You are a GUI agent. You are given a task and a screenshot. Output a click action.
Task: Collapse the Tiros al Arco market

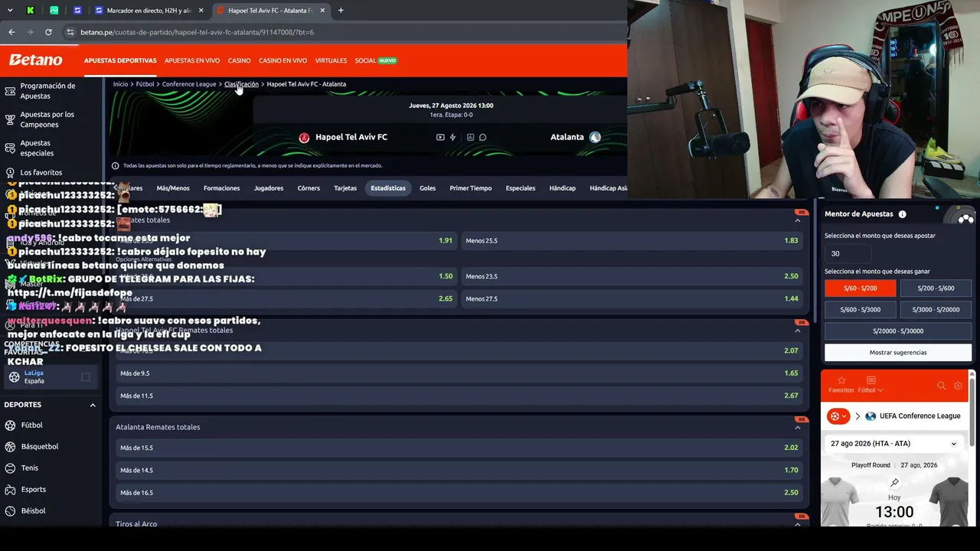coord(798,524)
